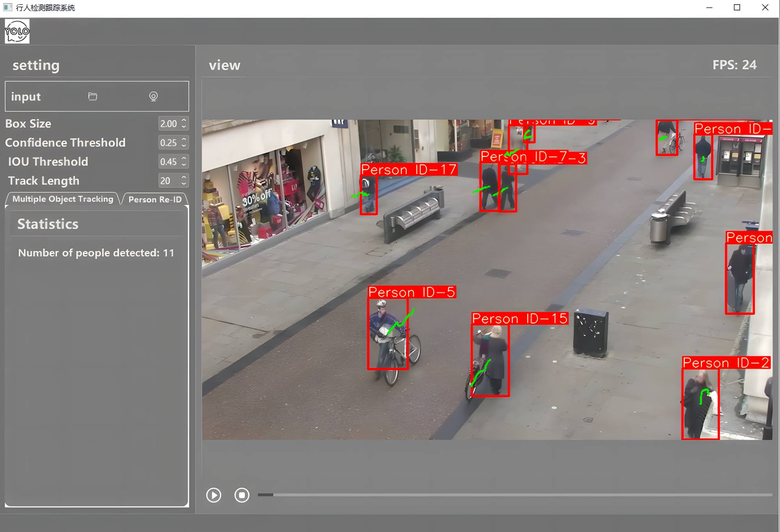This screenshot has height=532, width=780.
Task: Decrease Track Length with down arrow
Action: 184,184
